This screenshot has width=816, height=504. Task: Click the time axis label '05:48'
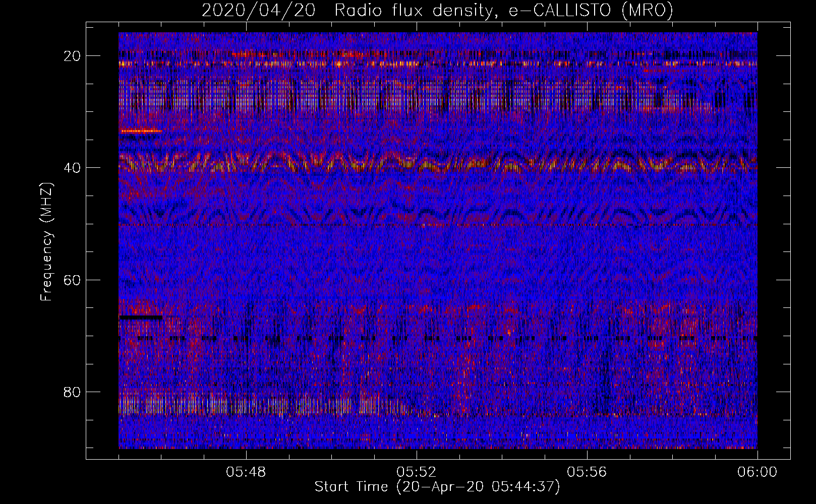(x=246, y=472)
